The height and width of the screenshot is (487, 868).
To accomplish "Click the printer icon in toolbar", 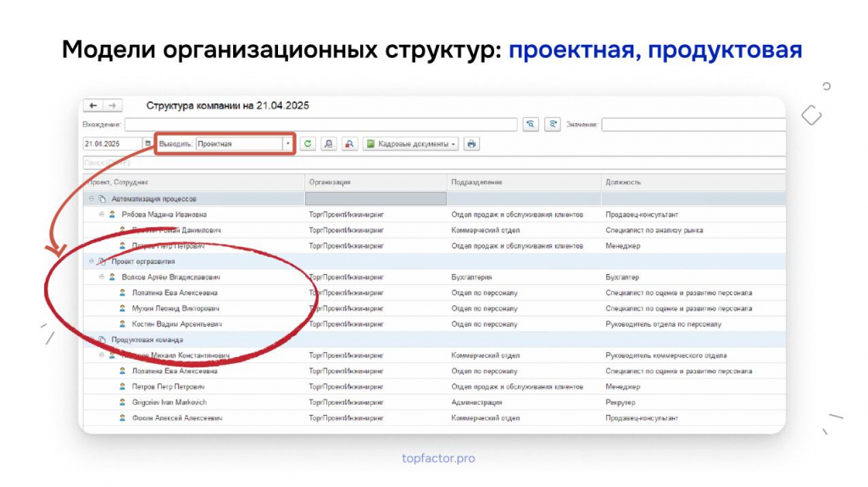I will click(x=471, y=144).
